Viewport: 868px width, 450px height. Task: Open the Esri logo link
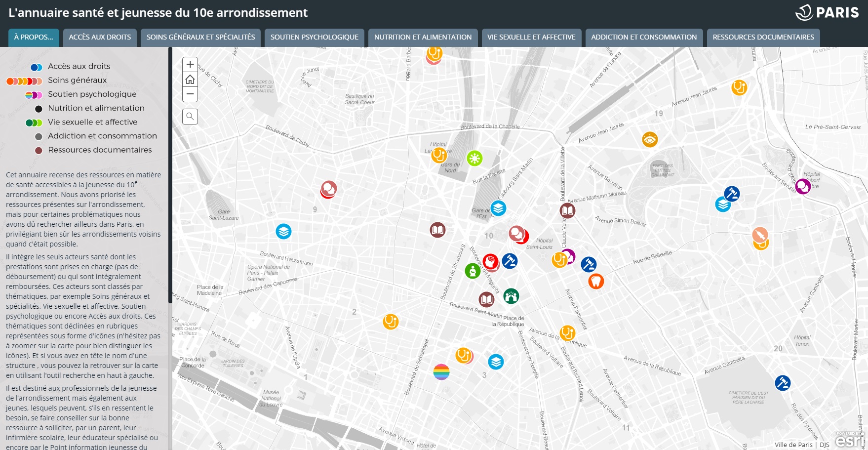850,440
